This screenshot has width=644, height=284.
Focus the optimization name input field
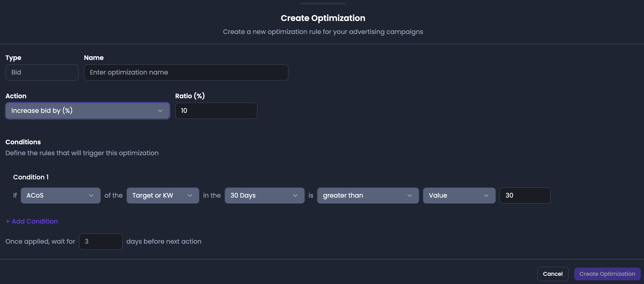point(186,72)
